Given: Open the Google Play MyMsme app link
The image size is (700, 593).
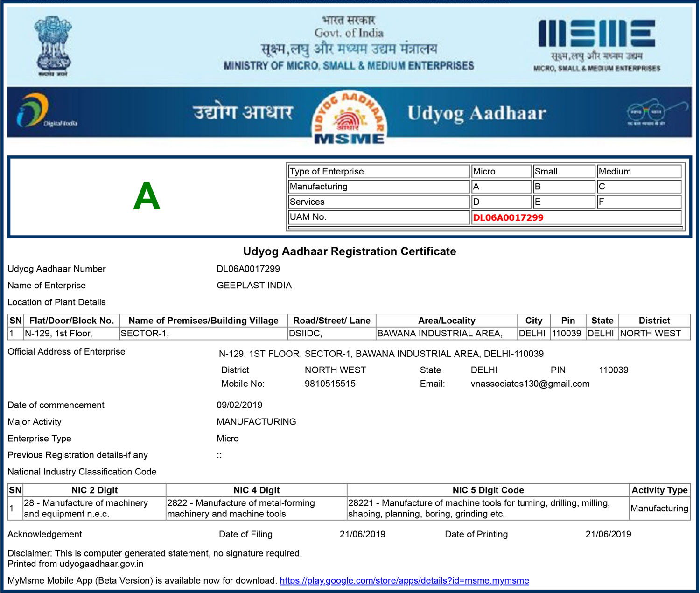Looking at the screenshot, I should point(404,580).
